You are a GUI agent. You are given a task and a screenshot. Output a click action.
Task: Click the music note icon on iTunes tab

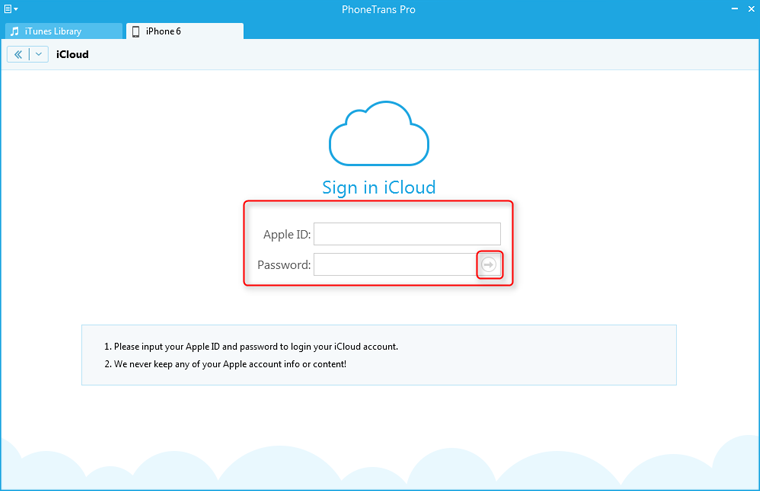(15, 31)
